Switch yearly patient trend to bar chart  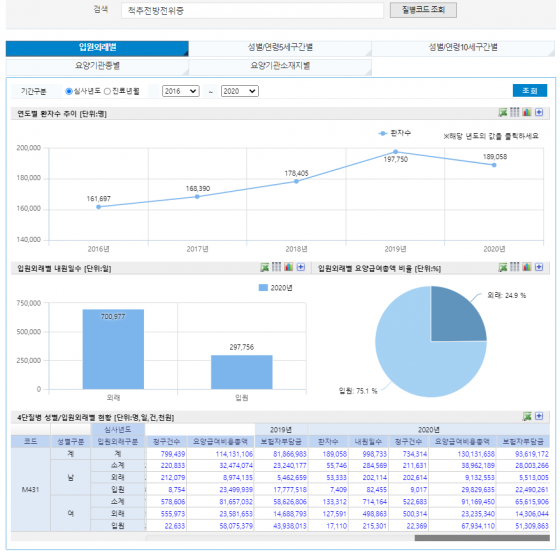tap(527, 112)
